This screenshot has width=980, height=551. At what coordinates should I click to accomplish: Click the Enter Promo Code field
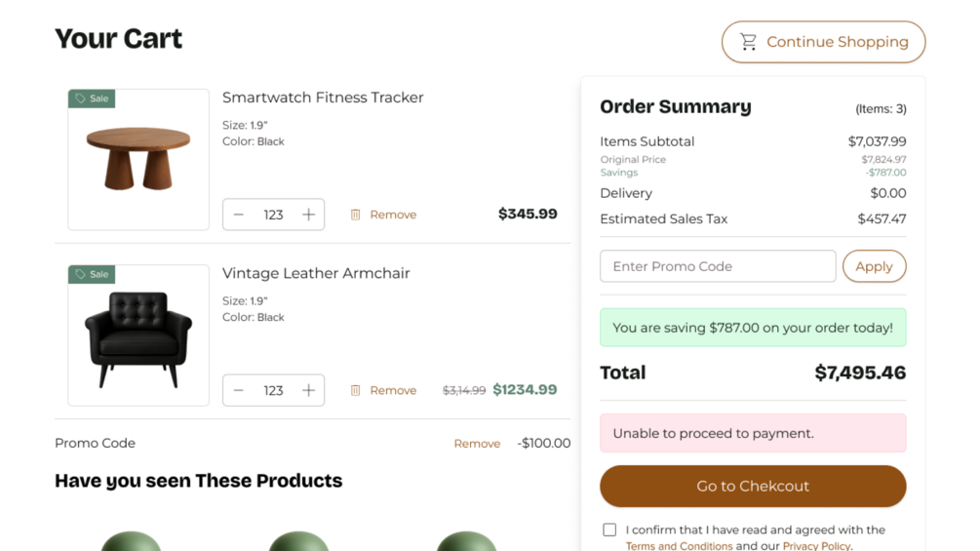[718, 266]
